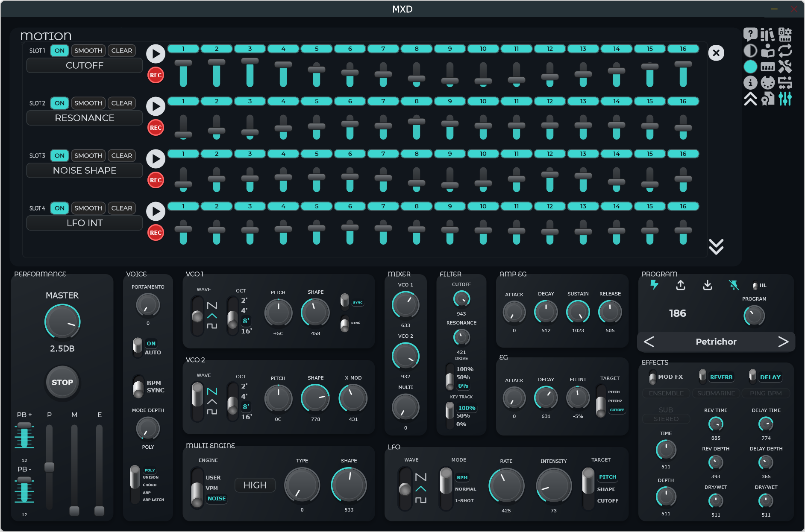
Task: Toggle the portamento AUTO ON switch
Action: pyautogui.click(x=138, y=347)
